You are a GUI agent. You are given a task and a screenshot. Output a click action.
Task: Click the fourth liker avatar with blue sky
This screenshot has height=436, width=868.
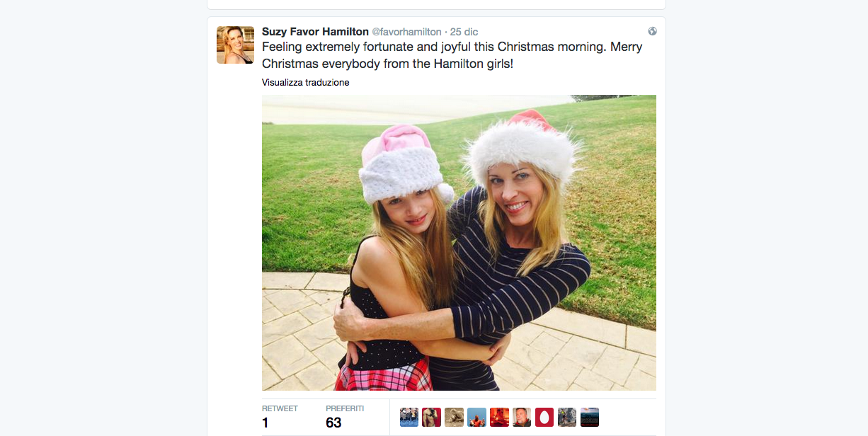(x=476, y=417)
